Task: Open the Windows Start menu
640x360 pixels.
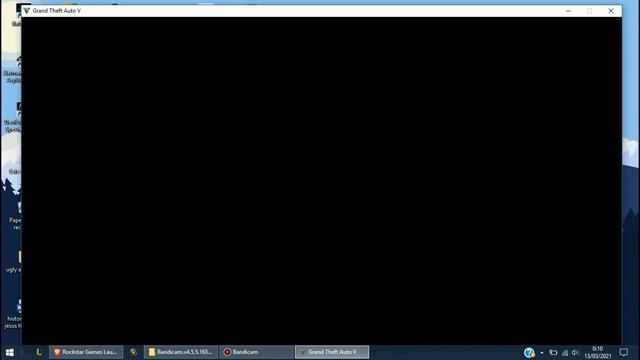Action: (10, 352)
